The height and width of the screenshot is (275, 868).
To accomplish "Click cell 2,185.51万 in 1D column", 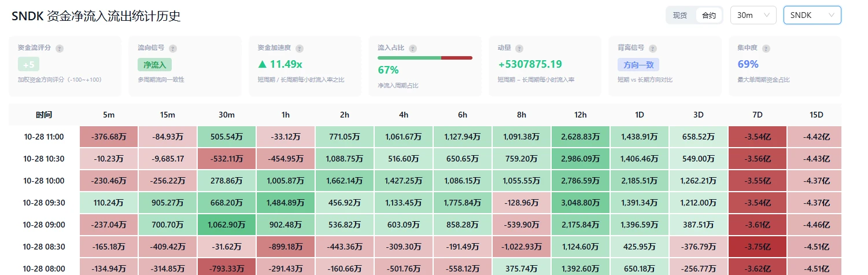I will [640, 181].
